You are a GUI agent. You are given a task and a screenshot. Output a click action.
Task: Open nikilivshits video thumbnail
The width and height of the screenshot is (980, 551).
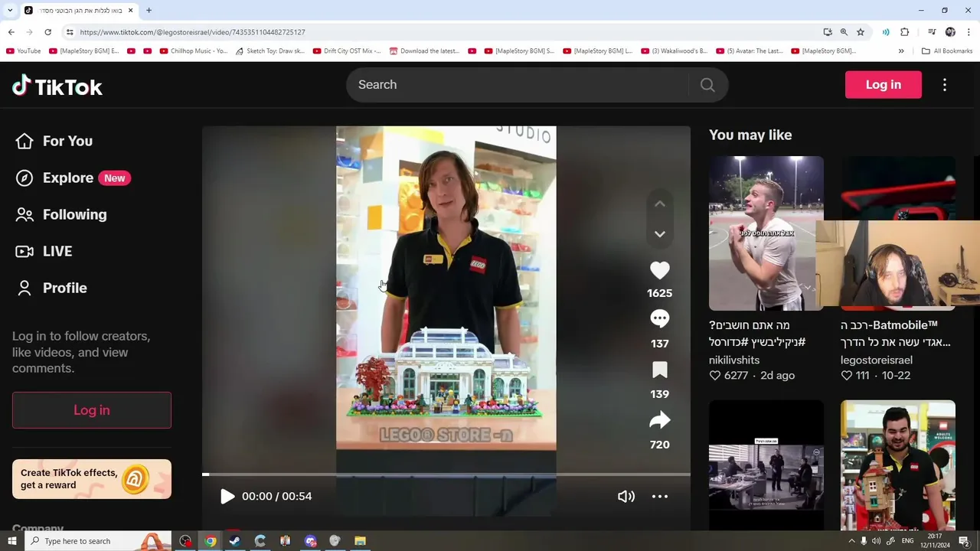tap(766, 233)
